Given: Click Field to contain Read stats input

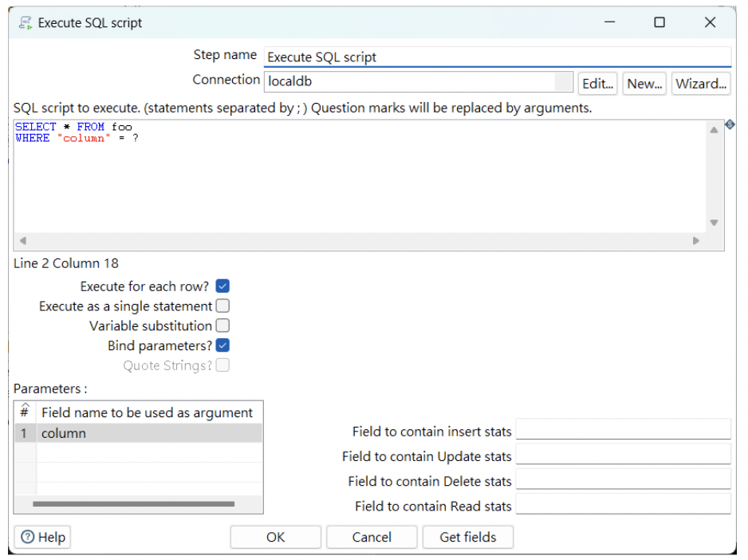Looking at the screenshot, I should click(623, 503).
